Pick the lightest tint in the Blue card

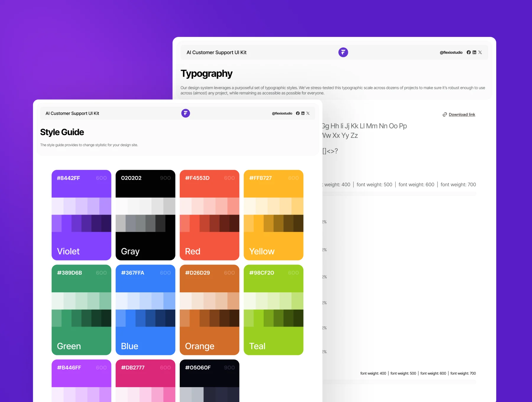(121, 301)
